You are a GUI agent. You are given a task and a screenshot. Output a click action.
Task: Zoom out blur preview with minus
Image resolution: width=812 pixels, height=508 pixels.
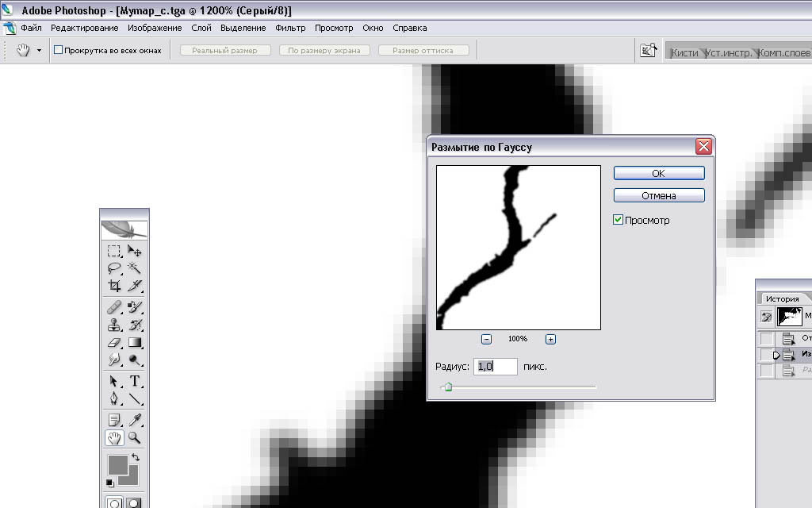[486, 339]
